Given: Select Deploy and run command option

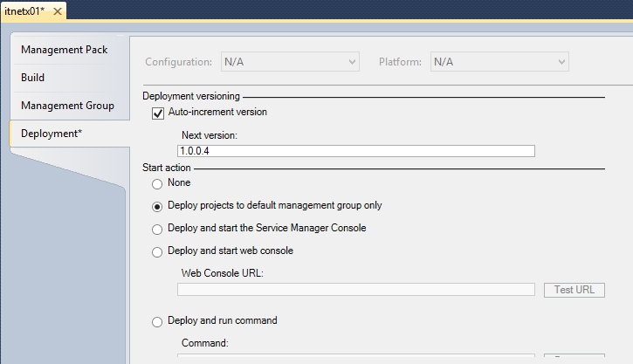Looking at the screenshot, I should tap(157, 322).
